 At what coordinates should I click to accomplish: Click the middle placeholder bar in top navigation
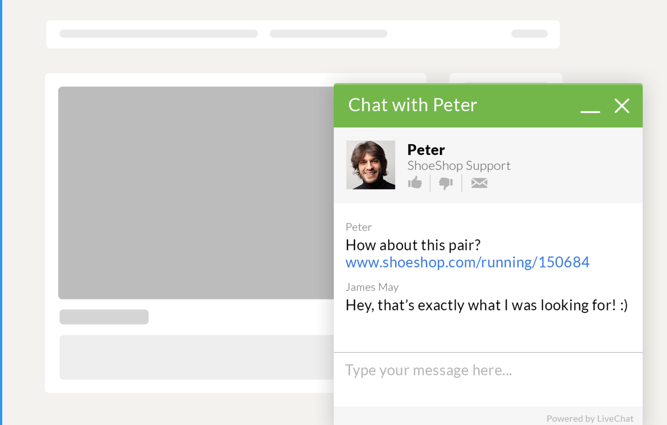pos(328,34)
